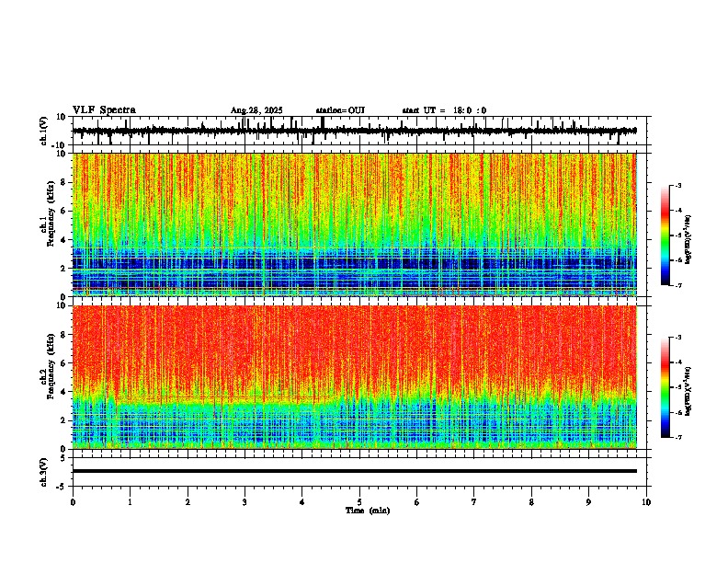Click the ch.1 'Frequency (kHz)' axis label
Image resolution: width=728 pixels, height=563 pixels.
[51, 213]
